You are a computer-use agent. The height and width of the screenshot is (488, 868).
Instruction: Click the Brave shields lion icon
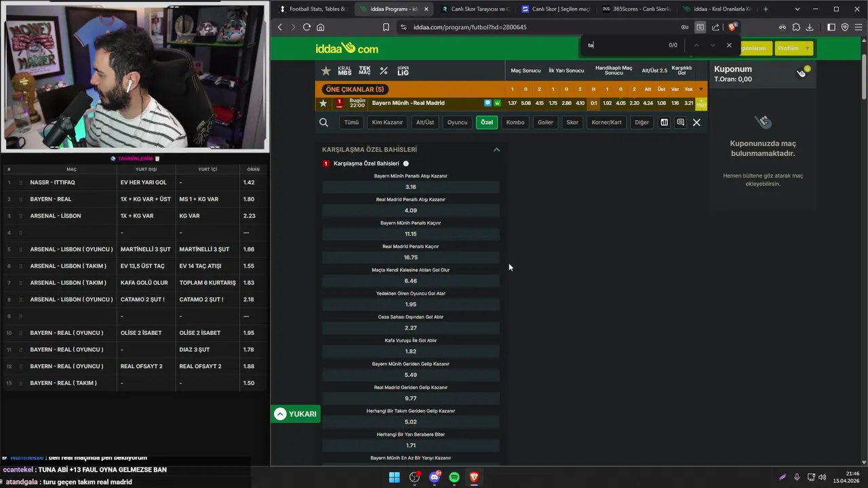[x=732, y=27]
